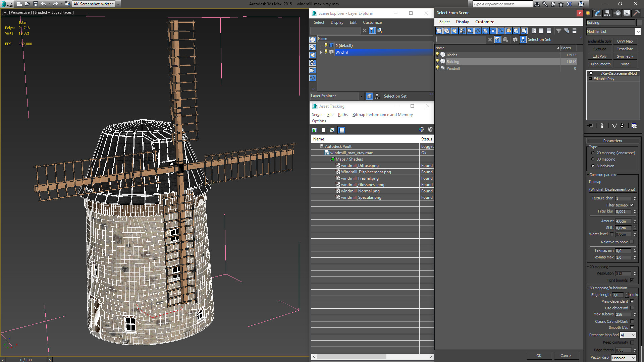Toggle VRayDisplacementMod modifier light bulb
Image resolution: width=644 pixels, height=362 pixels.
point(591,73)
